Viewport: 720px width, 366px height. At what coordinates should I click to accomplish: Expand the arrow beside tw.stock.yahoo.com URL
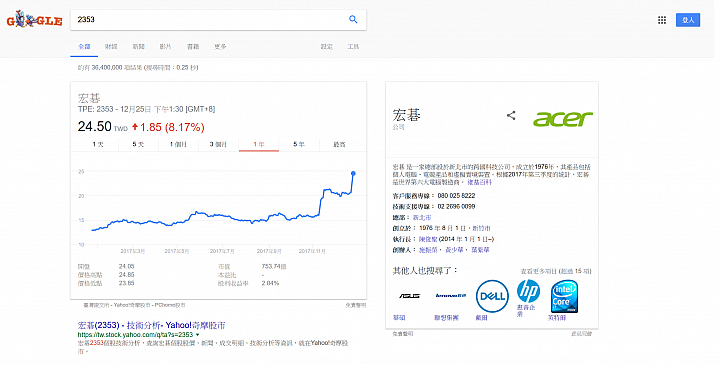pos(197,335)
